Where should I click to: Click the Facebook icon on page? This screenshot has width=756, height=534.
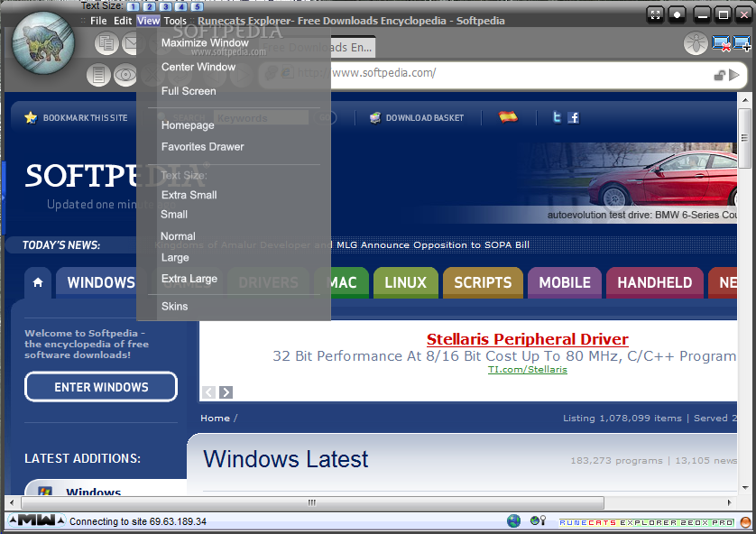click(573, 117)
